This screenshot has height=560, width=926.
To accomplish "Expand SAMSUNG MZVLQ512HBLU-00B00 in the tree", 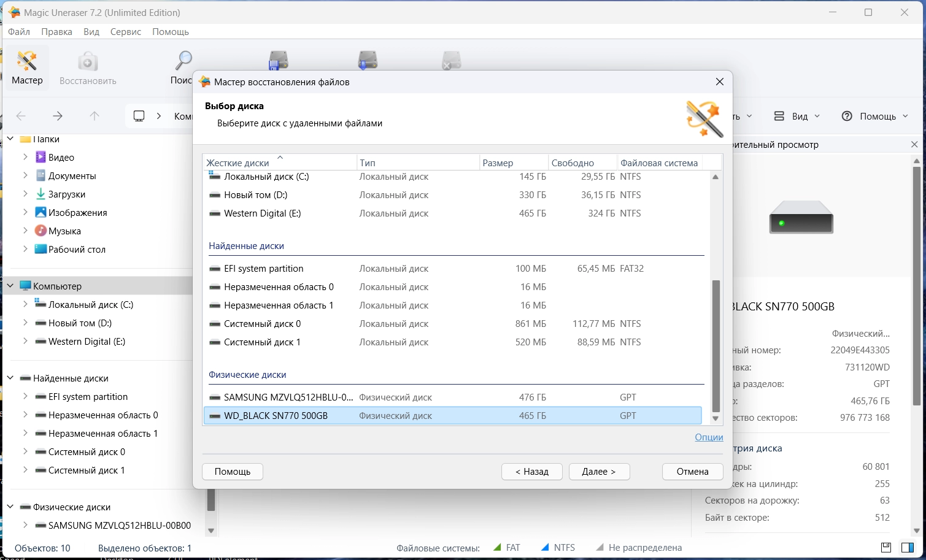I will pos(25,525).
